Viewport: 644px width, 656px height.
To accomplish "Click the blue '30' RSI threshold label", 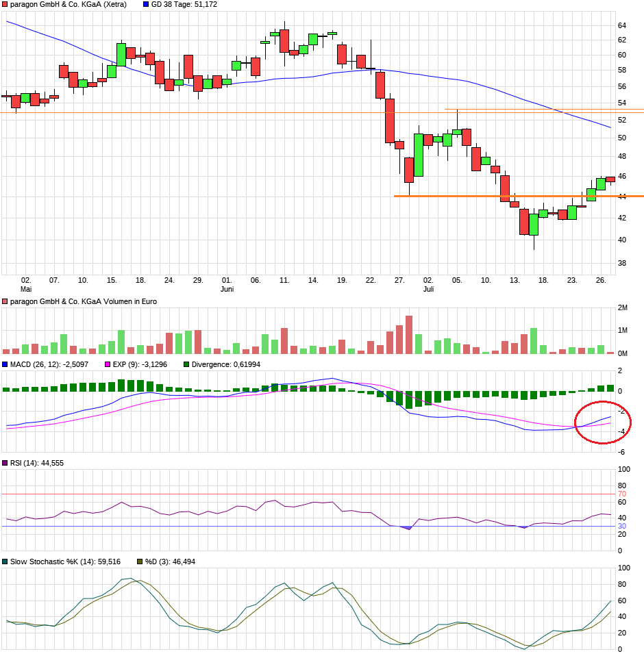I will pyautogui.click(x=622, y=527).
